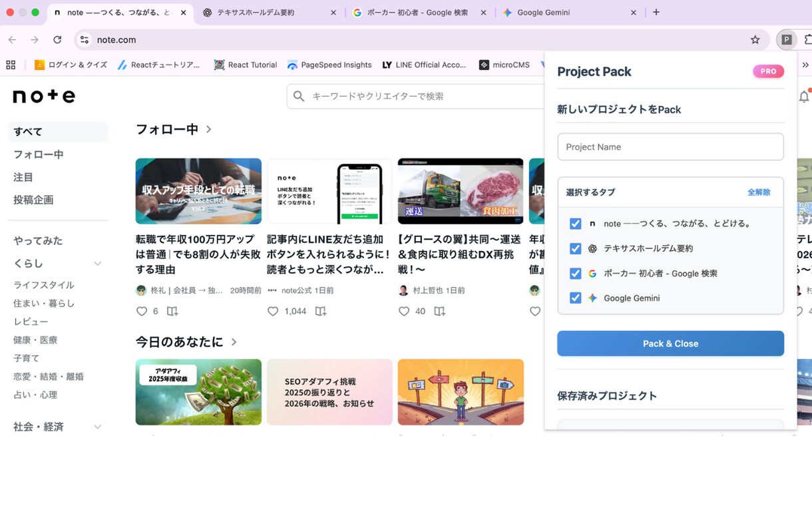Uncheck the note ——つくる、つながる tab checkbox

(575, 224)
